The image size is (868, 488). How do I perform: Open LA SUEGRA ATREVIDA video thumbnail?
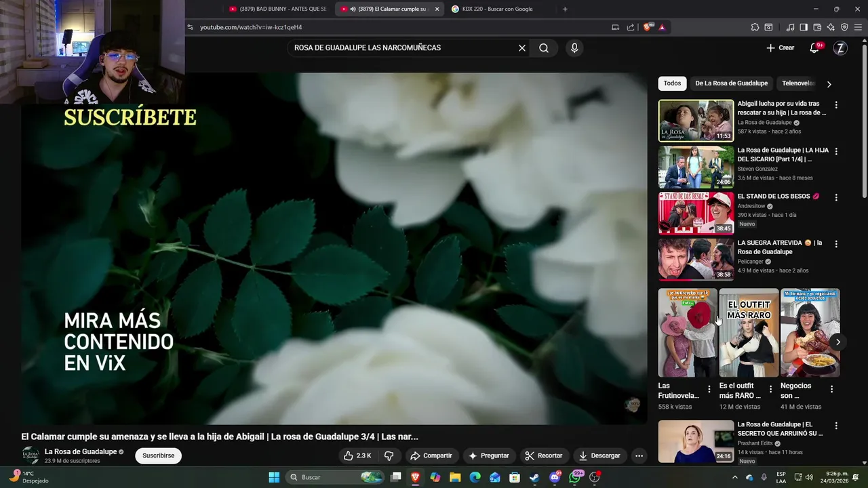click(696, 259)
